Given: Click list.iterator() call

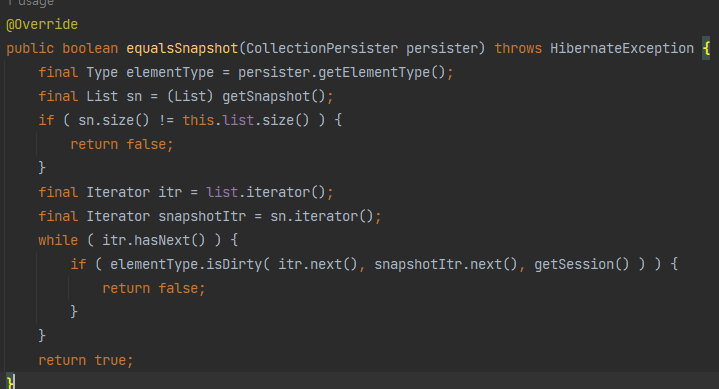Looking at the screenshot, I should click(x=266, y=192).
